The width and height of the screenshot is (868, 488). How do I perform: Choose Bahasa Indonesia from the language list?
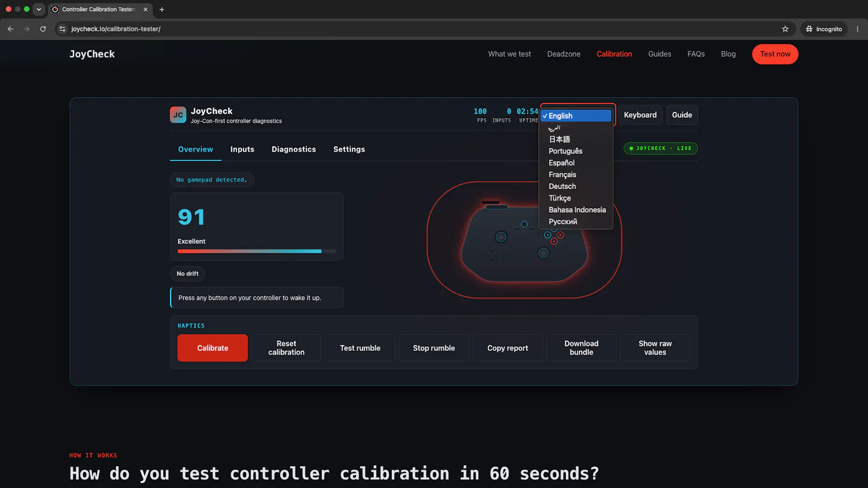(576, 210)
